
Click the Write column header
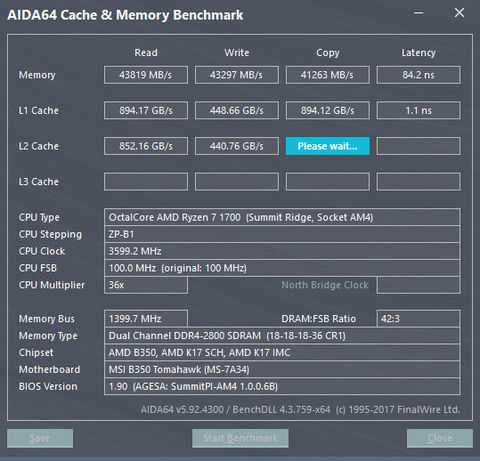click(x=237, y=53)
